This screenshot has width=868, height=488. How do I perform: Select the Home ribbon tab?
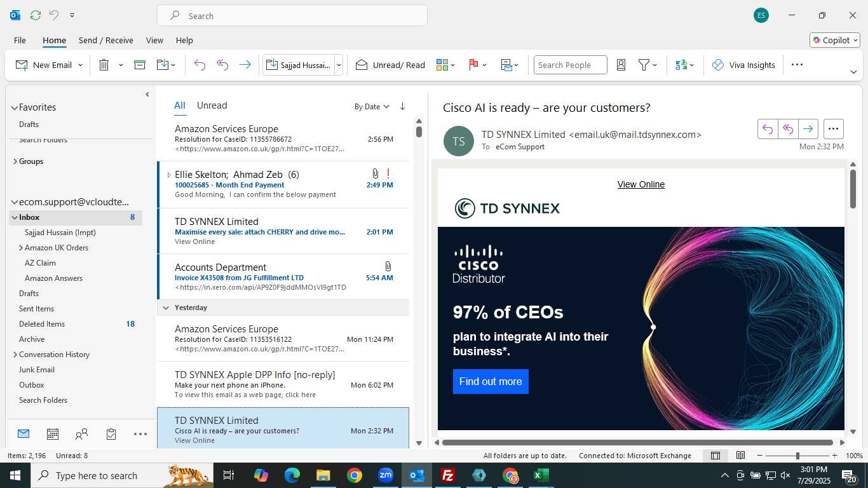[54, 40]
